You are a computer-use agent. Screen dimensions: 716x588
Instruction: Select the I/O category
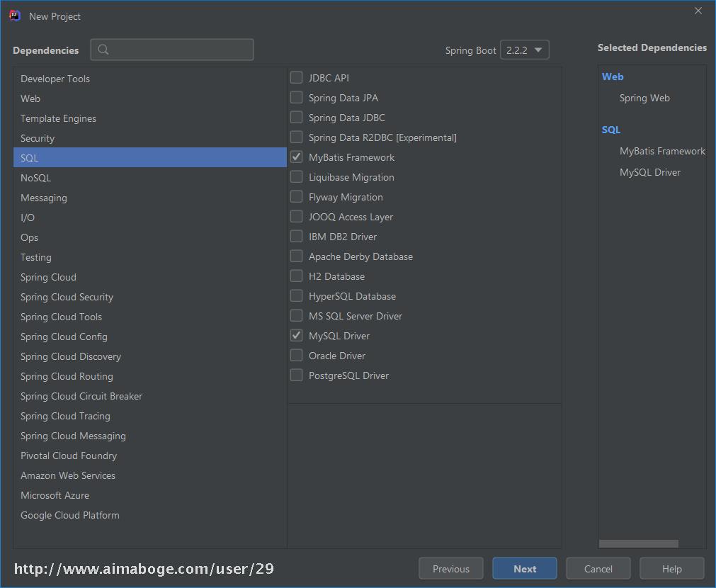point(150,217)
